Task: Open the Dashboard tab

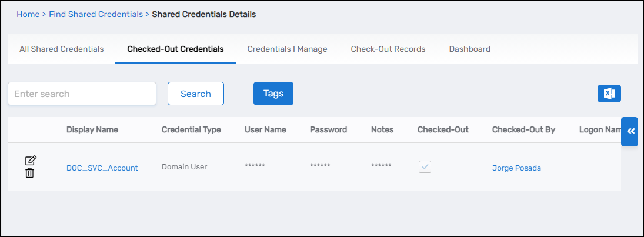Action: pos(469,49)
